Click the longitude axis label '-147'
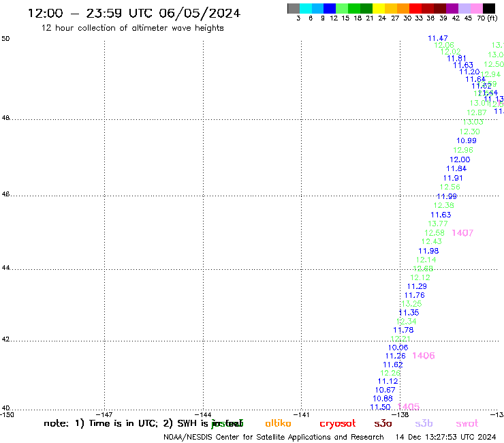Image resolution: width=504 pixels, height=443 pixels. (104, 415)
